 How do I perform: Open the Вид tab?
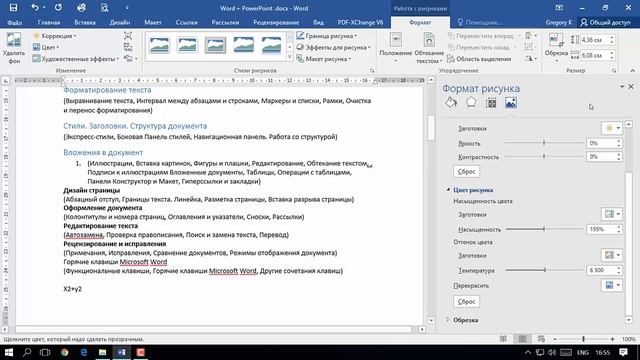pos(318,22)
